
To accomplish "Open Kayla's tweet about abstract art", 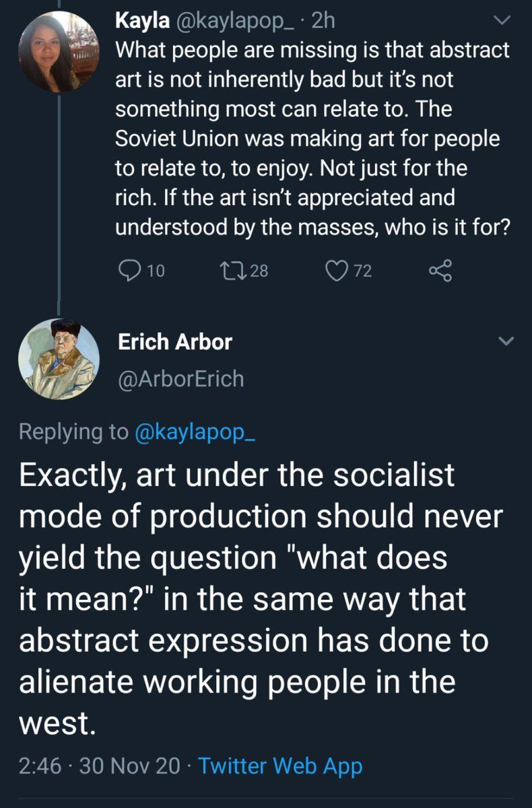I will click(x=311, y=139).
